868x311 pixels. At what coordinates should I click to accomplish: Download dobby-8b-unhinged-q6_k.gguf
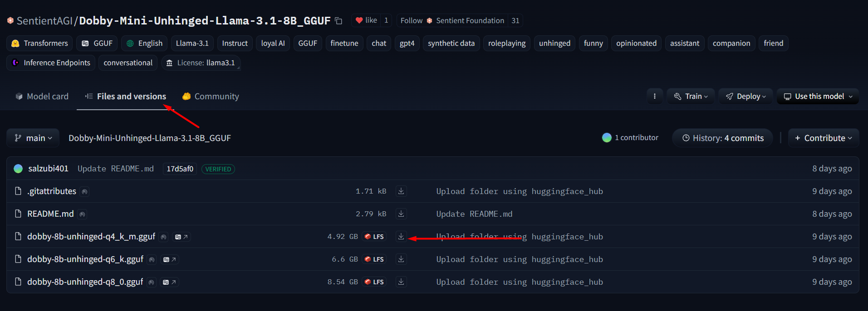(401, 259)
